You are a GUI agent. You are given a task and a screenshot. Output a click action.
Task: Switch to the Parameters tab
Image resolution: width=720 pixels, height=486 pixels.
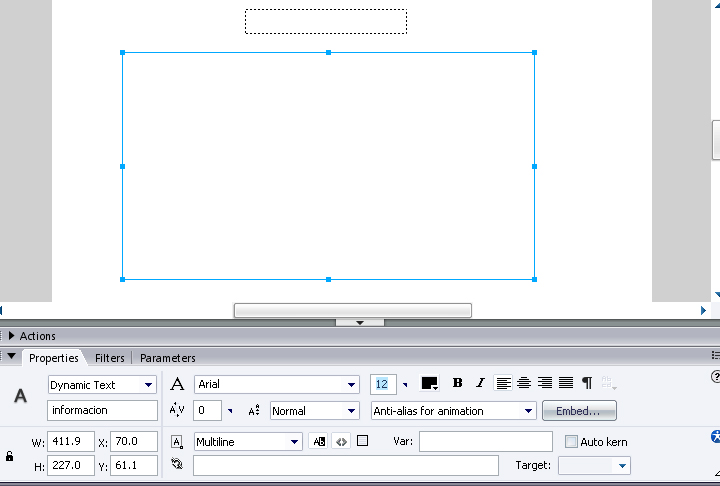(x=167, y=358)
